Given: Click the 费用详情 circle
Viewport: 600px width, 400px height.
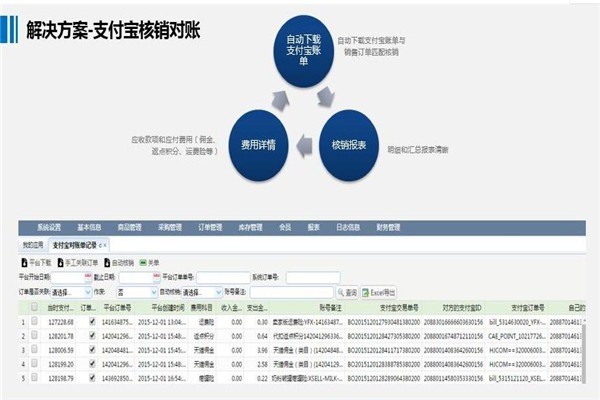Looking at the screenshot, I should 258,145.
